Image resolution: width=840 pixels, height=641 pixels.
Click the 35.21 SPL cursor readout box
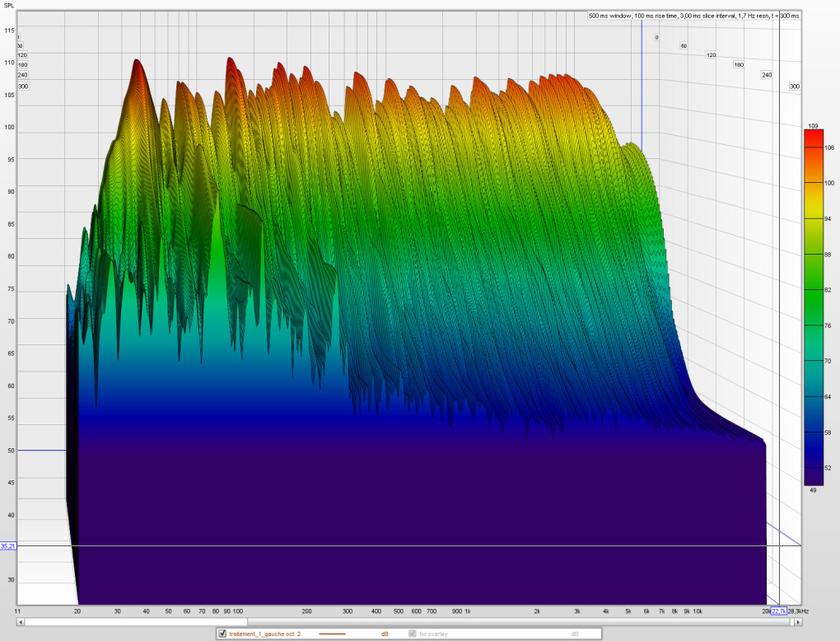pyautogui.click(x=8, y=545)
